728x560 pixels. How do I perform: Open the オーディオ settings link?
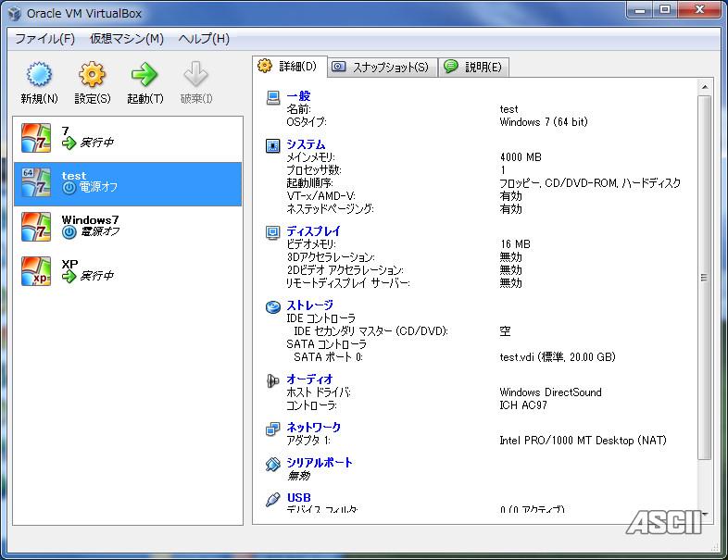pyautogui.click(x=309, y=380)
